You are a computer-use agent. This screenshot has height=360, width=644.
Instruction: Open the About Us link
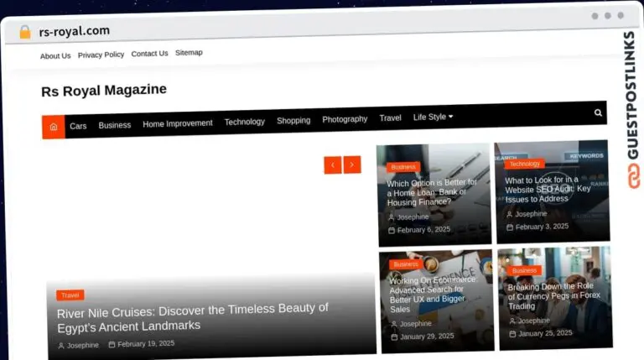click(x=55, y=56)
